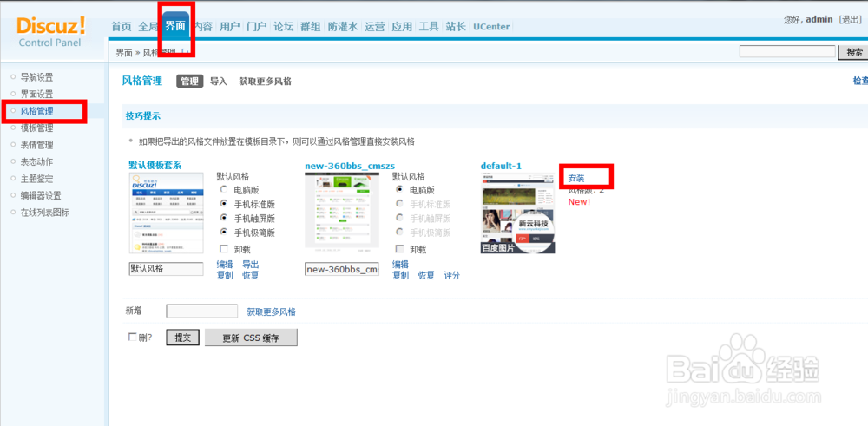The height and width of the screenshot is (426, 868).
Task: Click the new-360bbs_cmszs preview thumbnail
Action: (342, 213)
